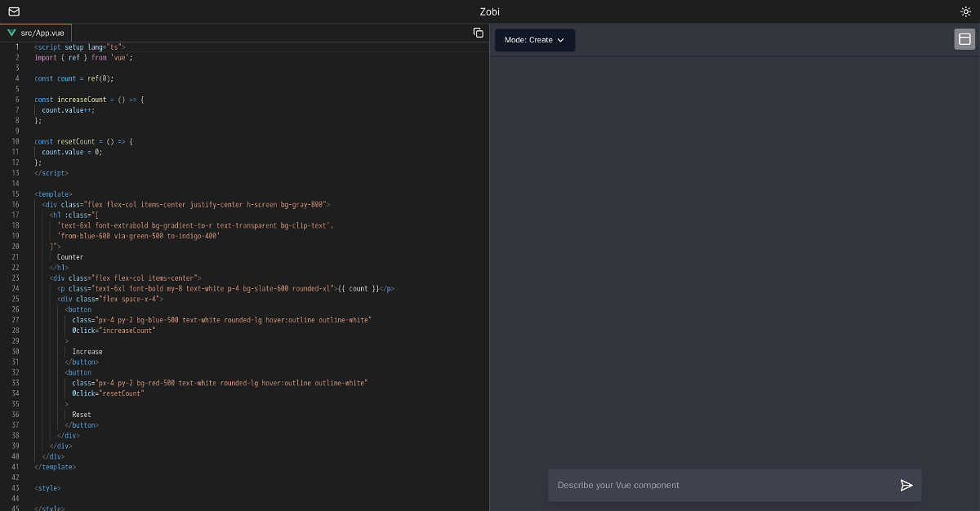This screenshot has width=980, height=511.
Task: Click the Counter heading text in code
Action: click(x=70, y=257)
